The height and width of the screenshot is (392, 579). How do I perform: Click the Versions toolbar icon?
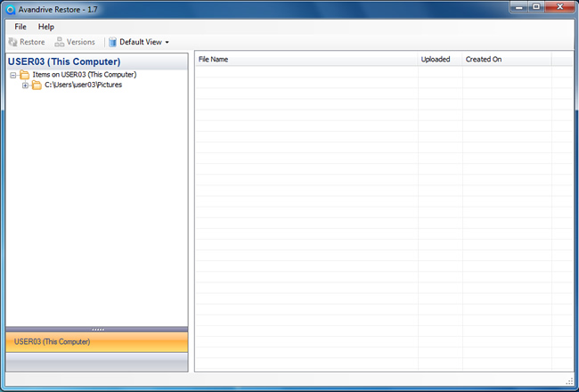[x=60, y=42]
